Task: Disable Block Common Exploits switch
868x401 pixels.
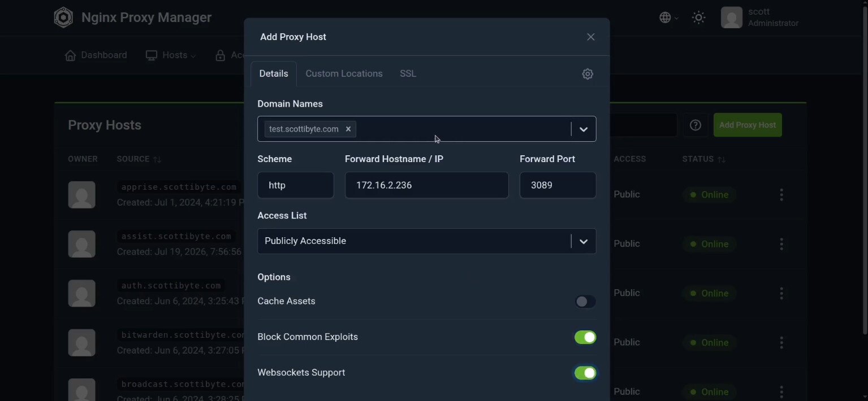Action: pos(585,337)
